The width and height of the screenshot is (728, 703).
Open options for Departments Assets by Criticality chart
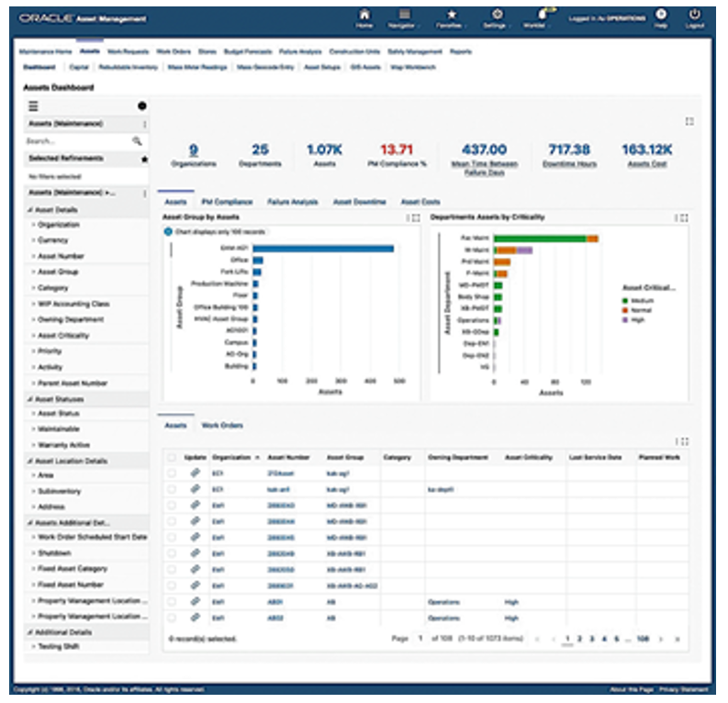[x=676, y=218]
